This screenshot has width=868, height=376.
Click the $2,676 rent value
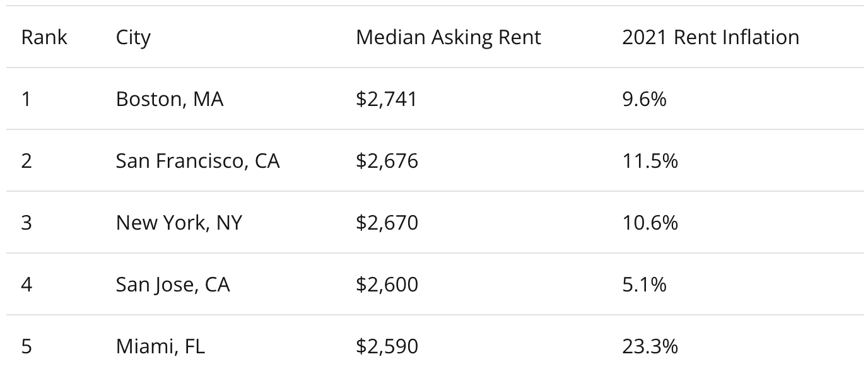click(387, 161)
